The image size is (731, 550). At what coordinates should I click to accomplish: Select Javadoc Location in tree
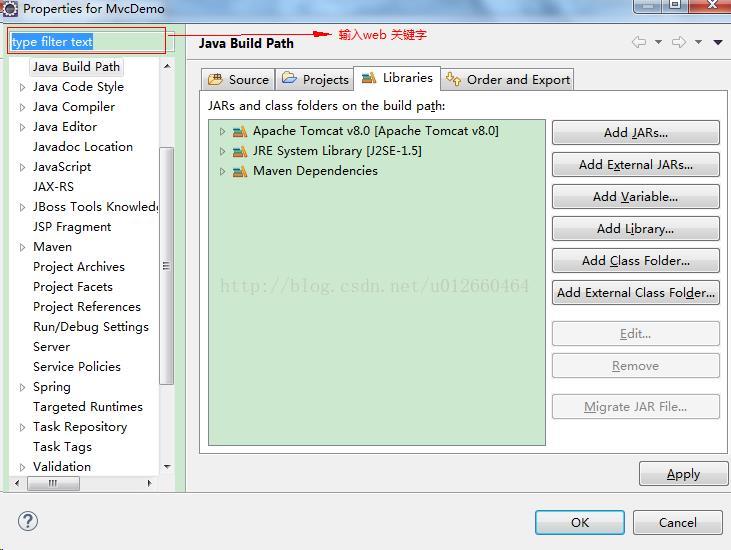83,147
